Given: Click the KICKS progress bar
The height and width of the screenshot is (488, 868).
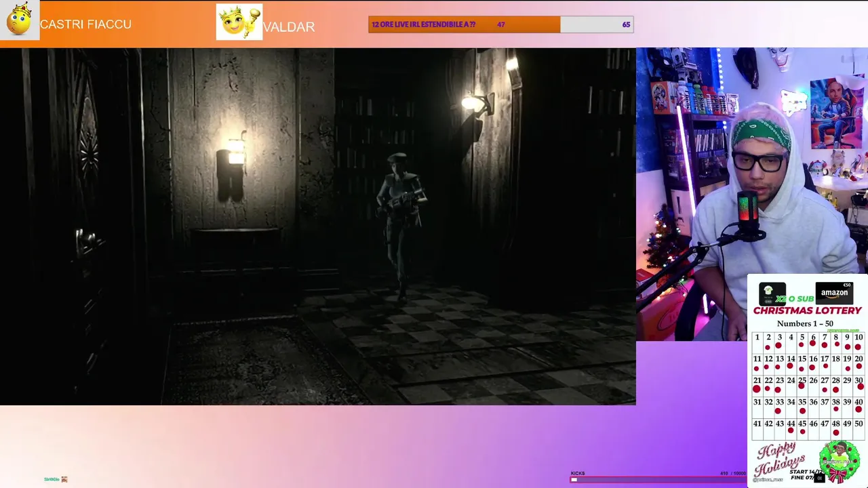Looking at the screenshot, I should [x=658, y=479].
